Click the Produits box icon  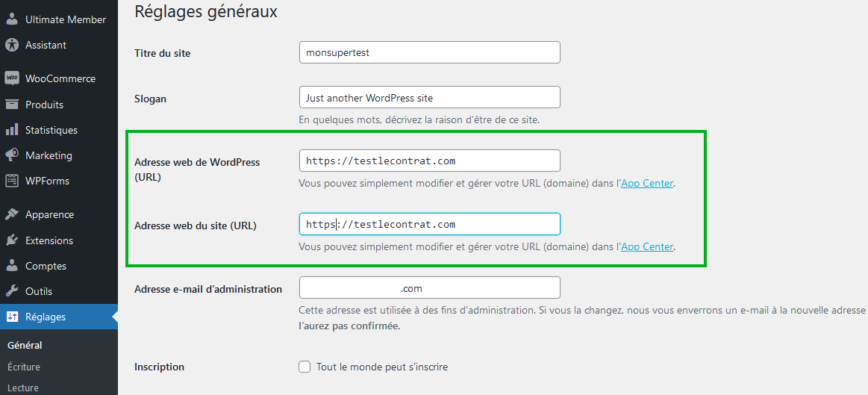click(12, 105)
